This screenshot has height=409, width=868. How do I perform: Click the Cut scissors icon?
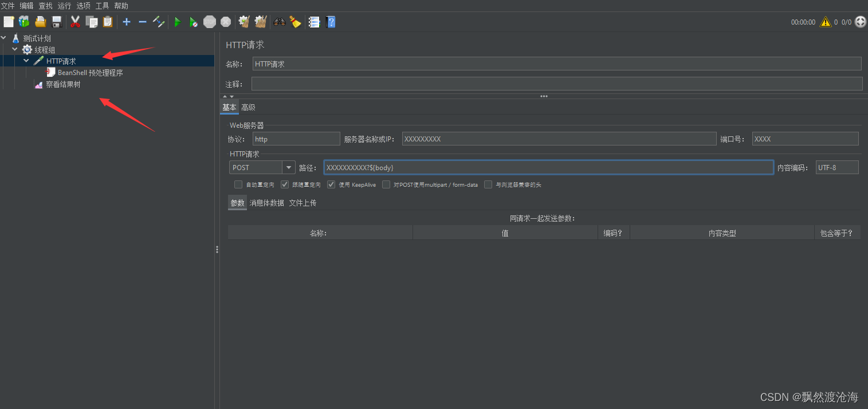click(x=75, y=22)
